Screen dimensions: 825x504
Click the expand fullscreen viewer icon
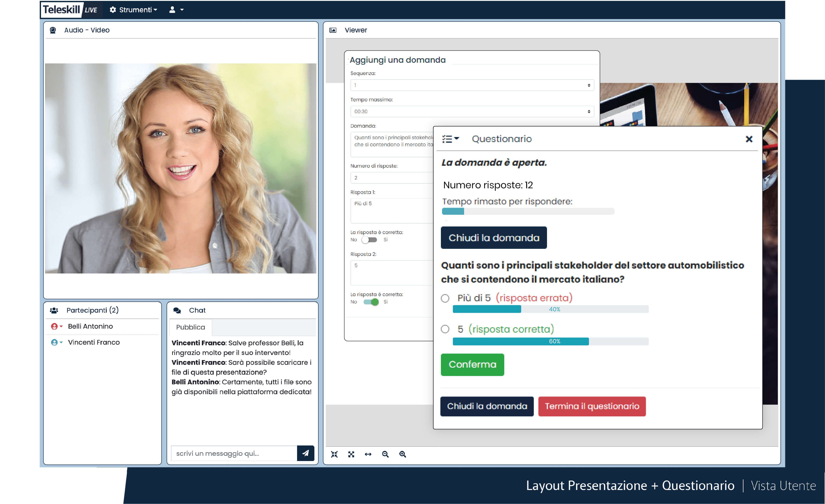(x=351, y=454)
